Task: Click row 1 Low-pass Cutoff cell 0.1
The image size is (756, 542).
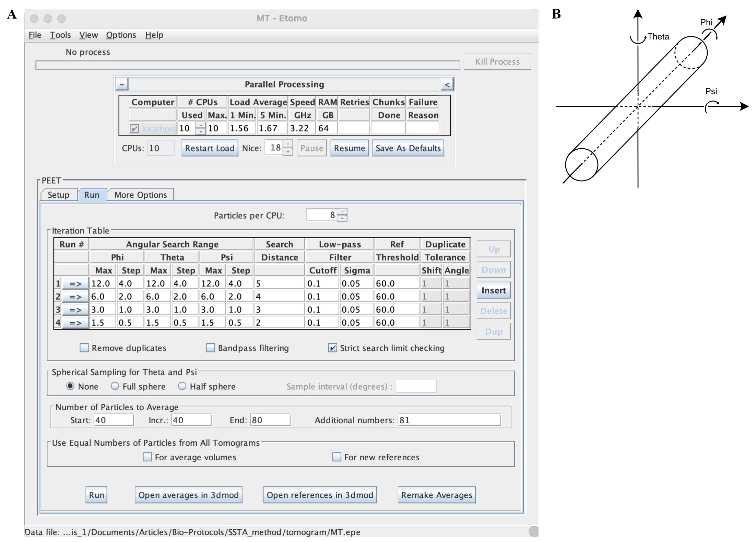Action: click(x=322, y=284)
